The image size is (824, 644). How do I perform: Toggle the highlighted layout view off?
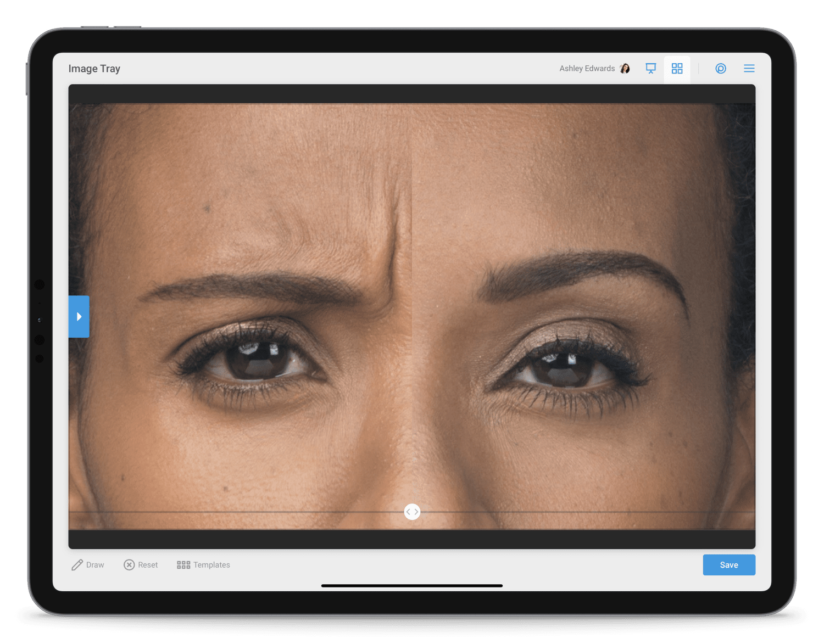coord(677,68)
